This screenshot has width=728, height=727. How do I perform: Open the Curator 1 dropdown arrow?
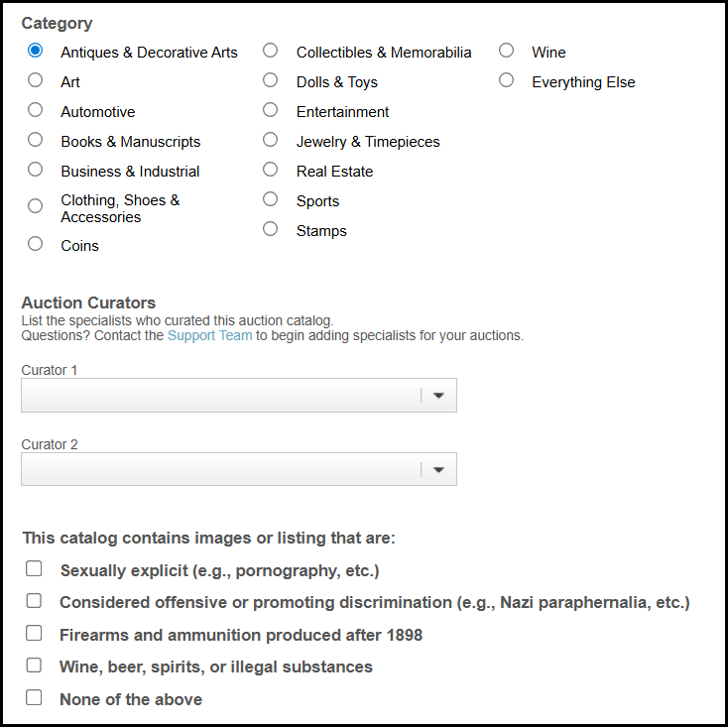438,396
